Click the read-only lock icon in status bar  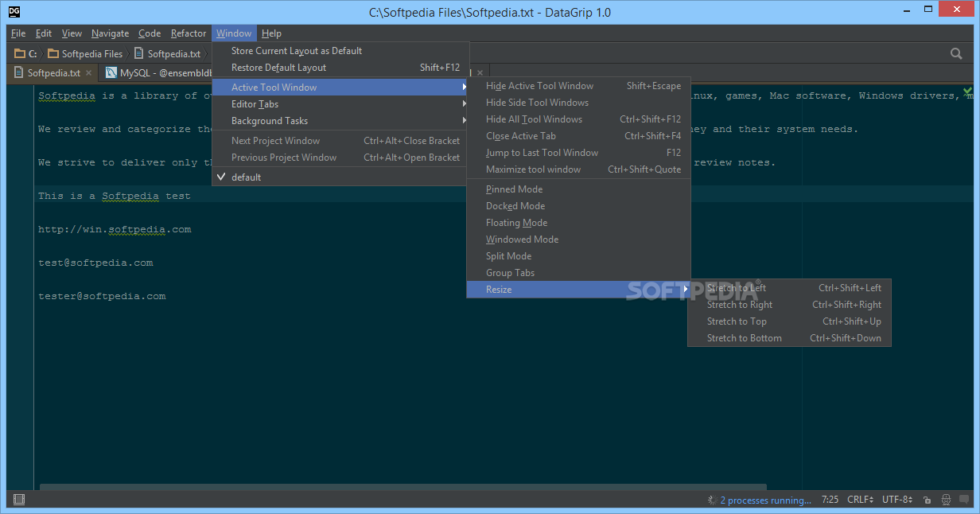click(x=927, y=500)
